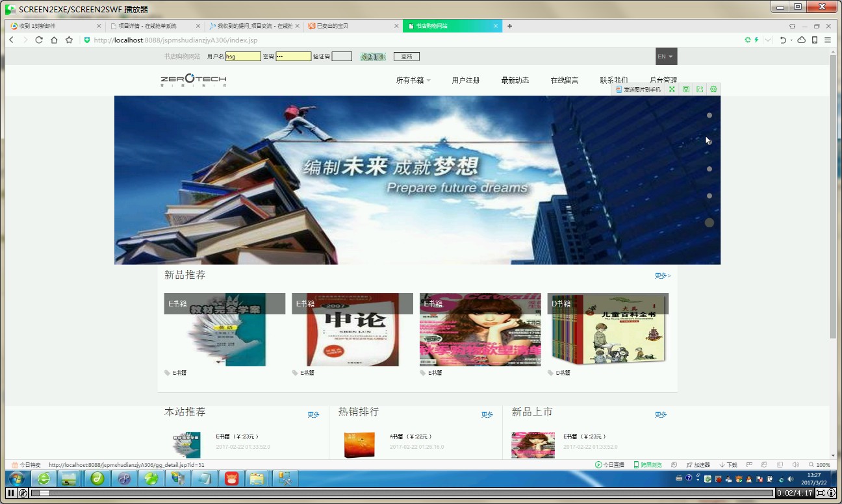Click the player info button
This screenshot has width=842, height=504.
tap(831, 494)
